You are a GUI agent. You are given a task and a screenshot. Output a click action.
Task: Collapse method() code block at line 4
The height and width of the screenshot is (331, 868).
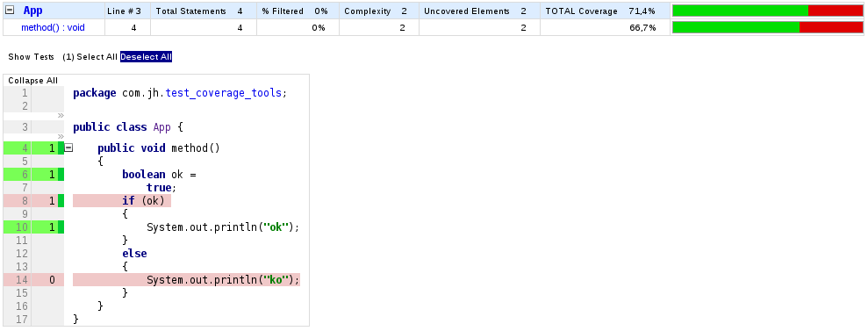(x=68, y=148)
